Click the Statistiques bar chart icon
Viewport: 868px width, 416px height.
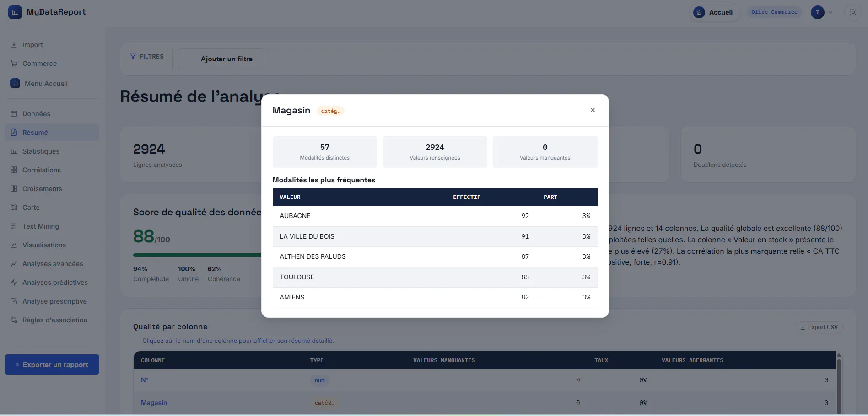[x=14, y=151]
